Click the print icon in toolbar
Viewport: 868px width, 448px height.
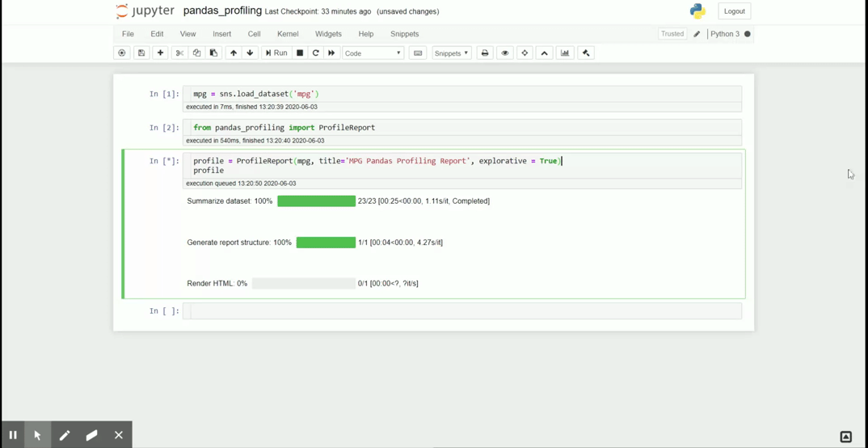click(485, 53)
